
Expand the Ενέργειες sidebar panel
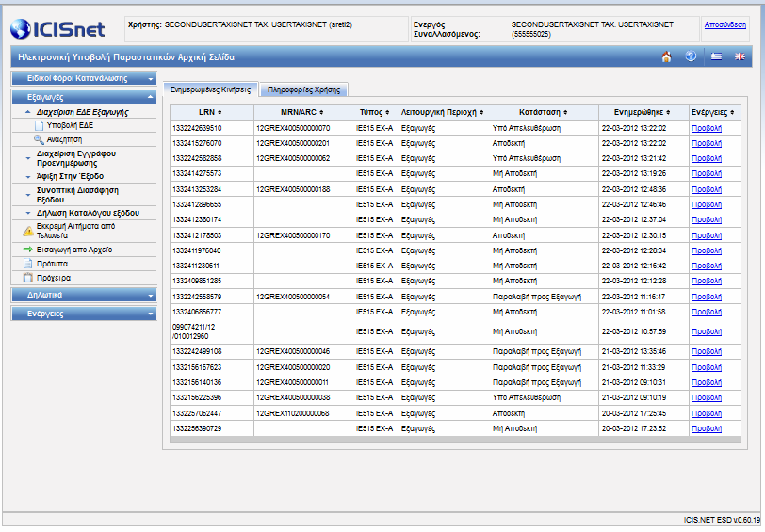[84, 314]
